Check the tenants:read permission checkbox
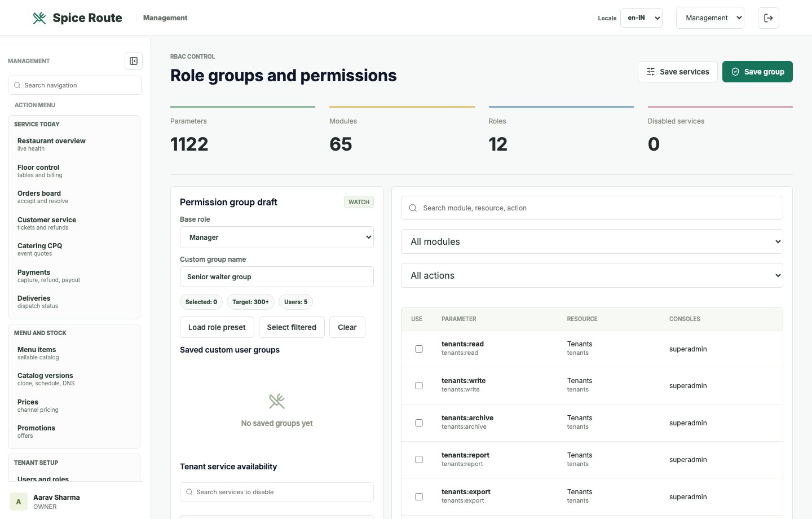The width and height of the screenshot is (812, 519). click(419, 349)
